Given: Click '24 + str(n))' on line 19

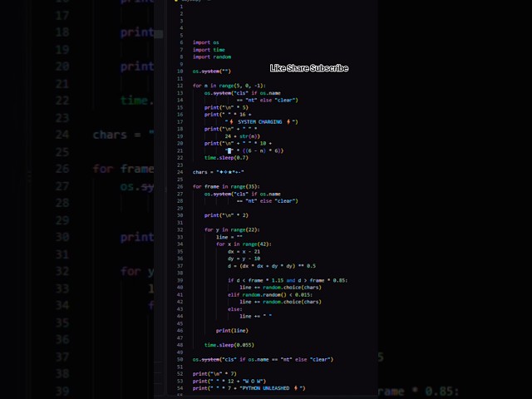Looking at the screenshot, I should pos(242,136).
